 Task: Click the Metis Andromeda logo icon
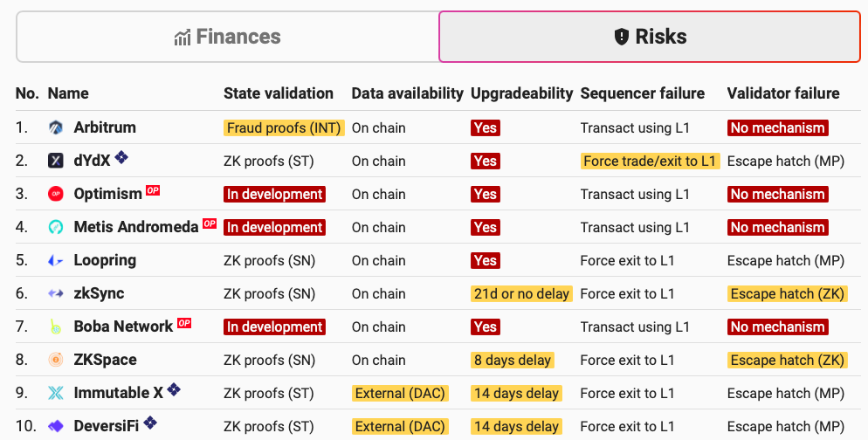tap(56, 227)
